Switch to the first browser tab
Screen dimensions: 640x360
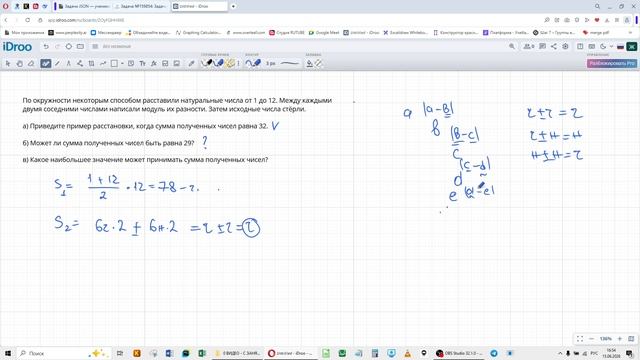point(83,7)
